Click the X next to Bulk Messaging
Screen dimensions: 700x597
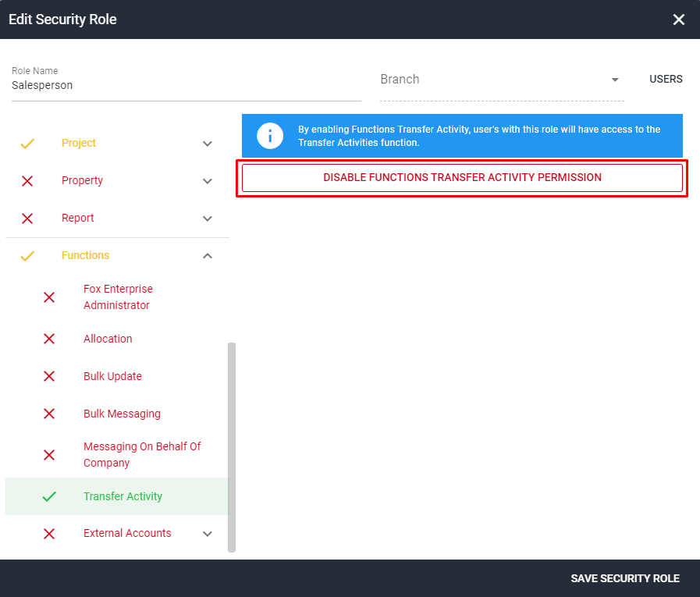[48, 414]
